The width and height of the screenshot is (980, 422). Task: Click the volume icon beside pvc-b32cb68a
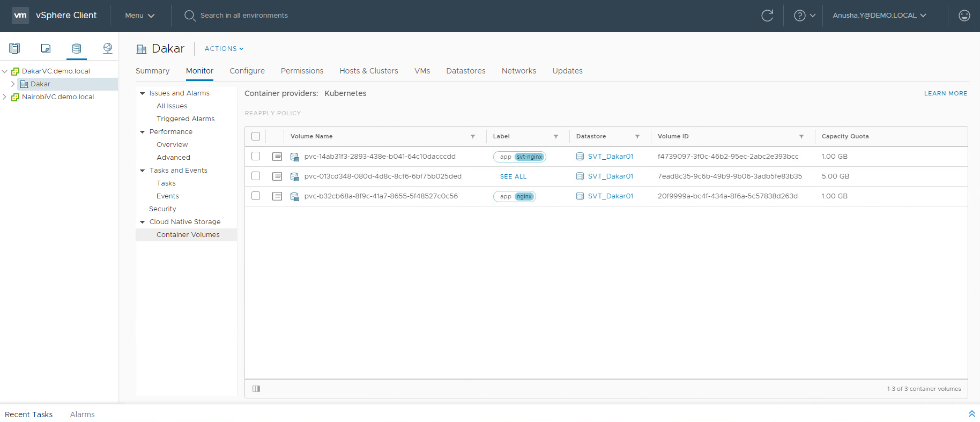pyautogui.click(x=294, y=196)
